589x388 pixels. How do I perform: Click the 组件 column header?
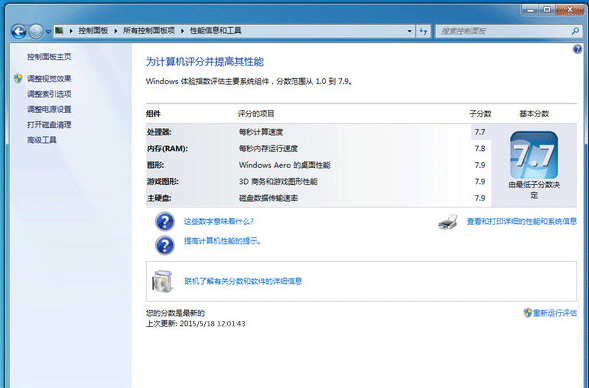click(x=153, y=114)
